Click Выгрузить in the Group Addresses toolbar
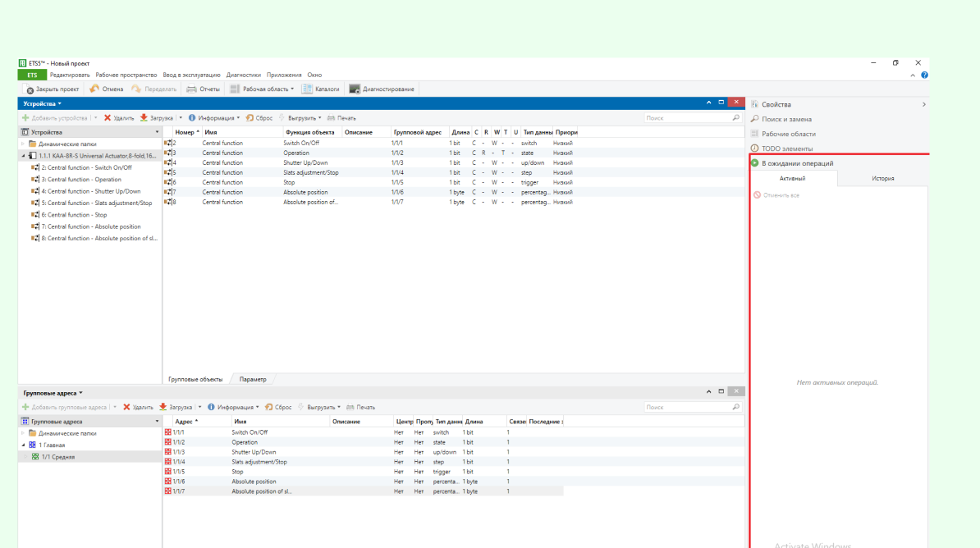The image size is (980, 548). (x=319, y=408)
